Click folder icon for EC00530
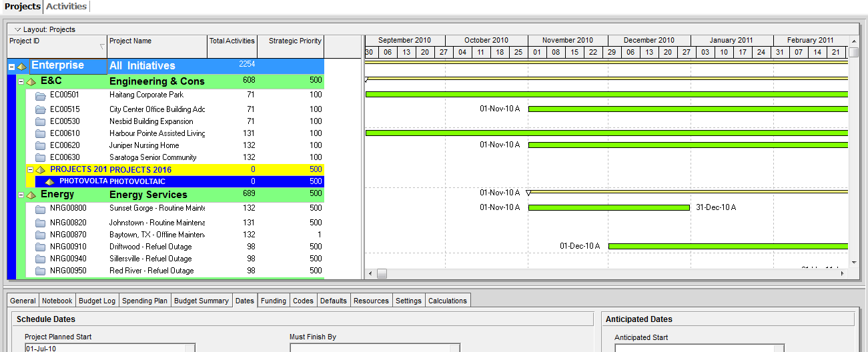The height and width of the screenshot is (352, 868). pos(40,121)
